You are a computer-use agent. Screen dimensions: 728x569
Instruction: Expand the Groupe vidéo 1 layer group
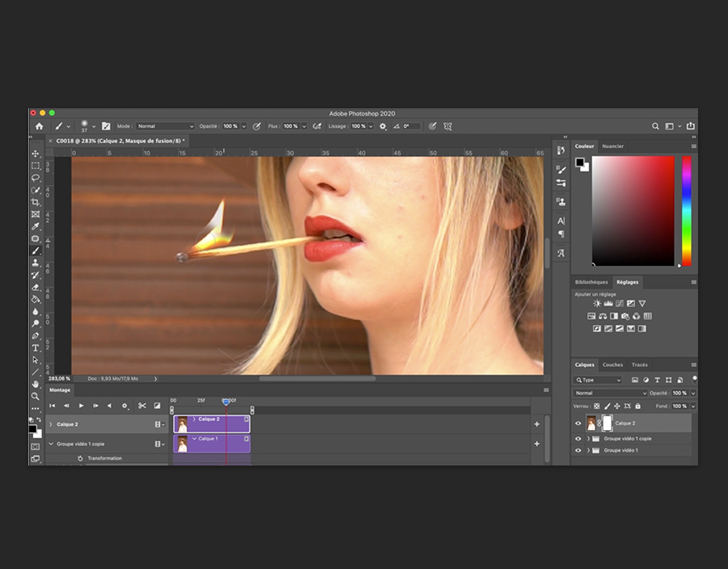pyautogui.click(x=588, y=450)
